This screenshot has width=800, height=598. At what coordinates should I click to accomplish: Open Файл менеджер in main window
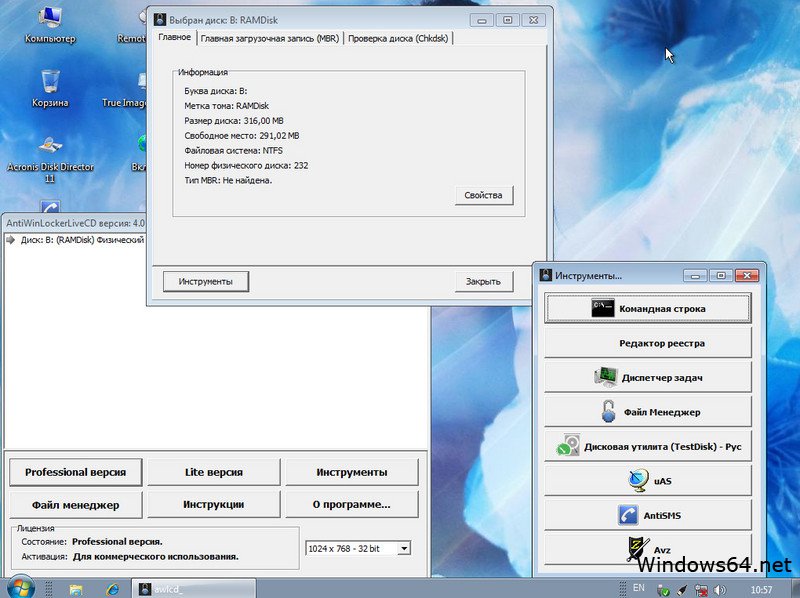(76, 505)
